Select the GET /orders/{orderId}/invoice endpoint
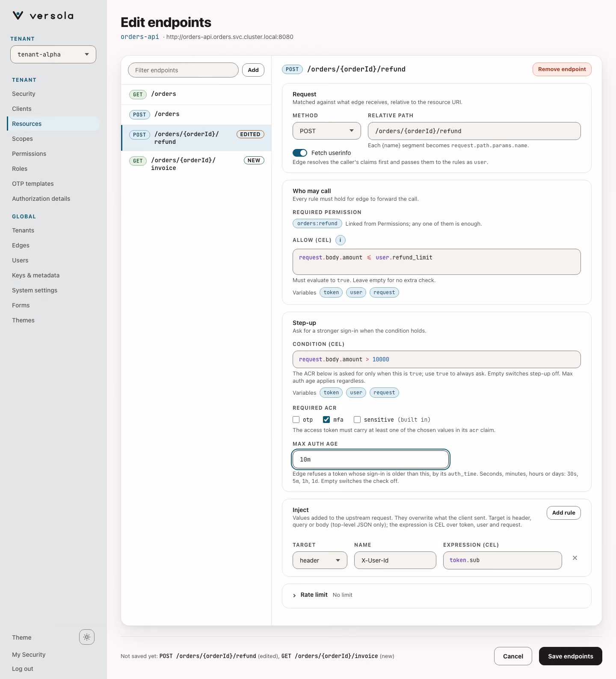The height and width of the screenshot is (679, 616). tap(196, 164)
